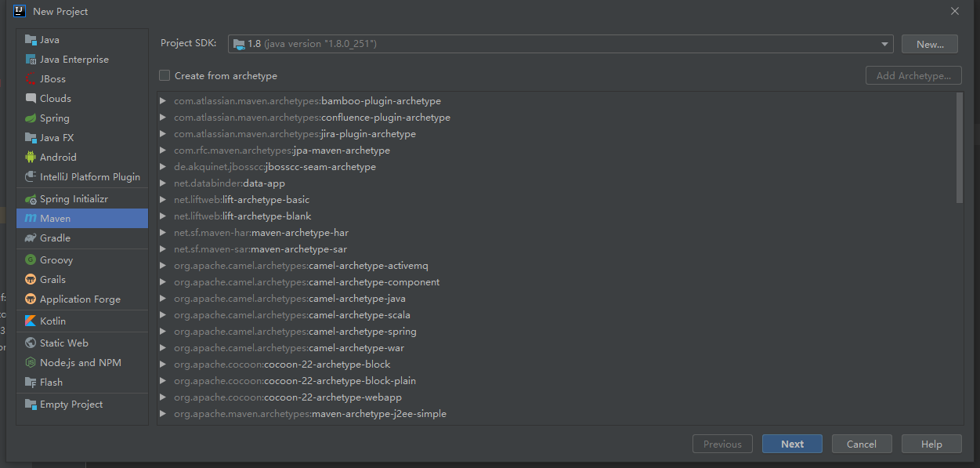
Task: Expand the confluence-plugin-archetype entry
Action: (163, 118)
